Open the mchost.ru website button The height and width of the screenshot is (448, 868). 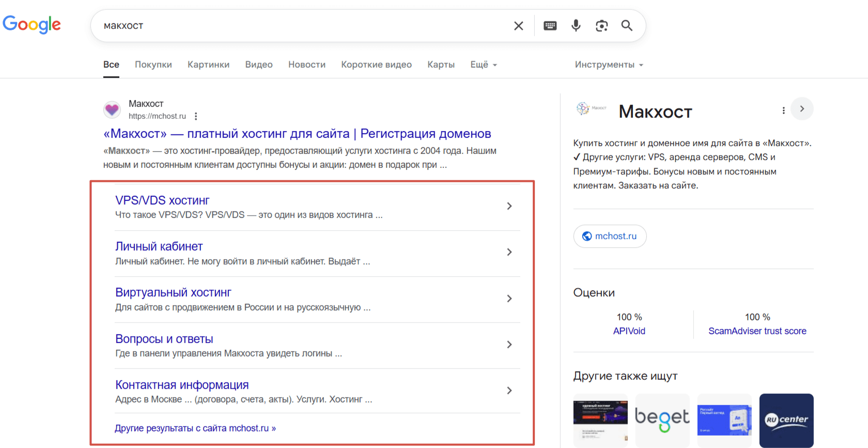610,236
